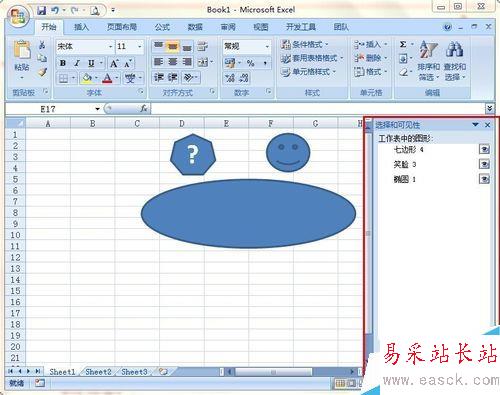
Task: Apply red font color A
Action: click(107, 79)
